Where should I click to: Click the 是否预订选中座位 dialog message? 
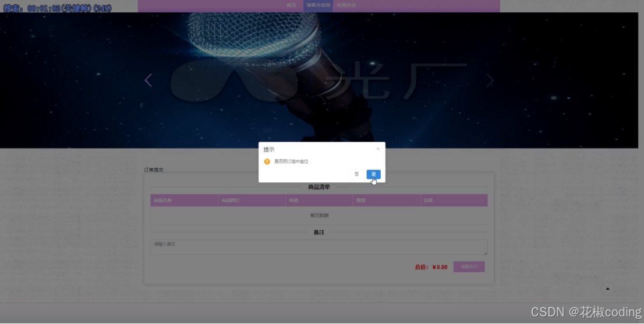[x=291, y=161]
